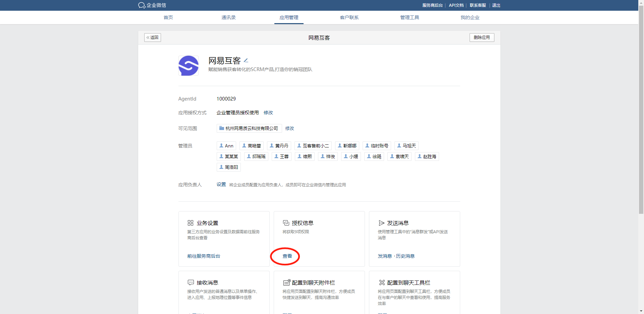Click the 联系客服 link
The image size is (644, 314).
[x=478, y=5]
